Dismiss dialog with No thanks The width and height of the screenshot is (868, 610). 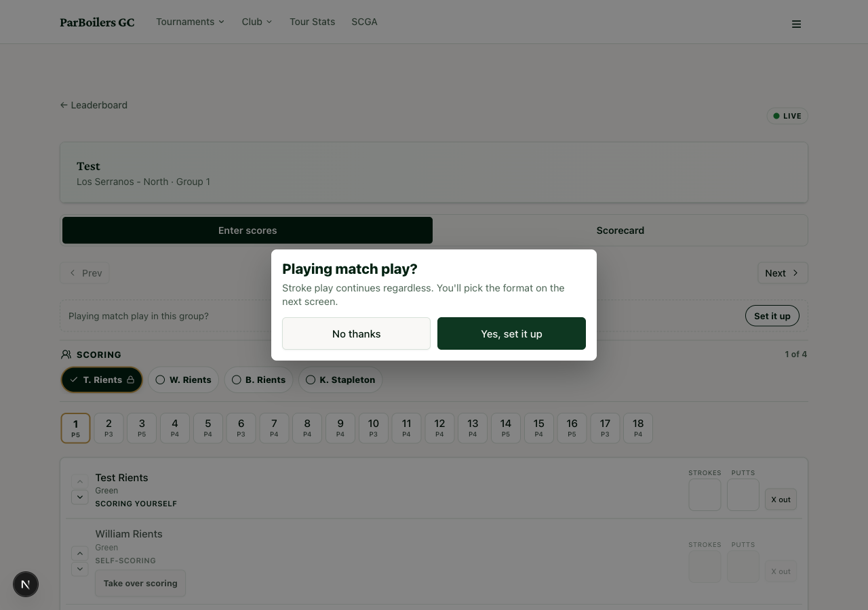[x=356, y=333]
